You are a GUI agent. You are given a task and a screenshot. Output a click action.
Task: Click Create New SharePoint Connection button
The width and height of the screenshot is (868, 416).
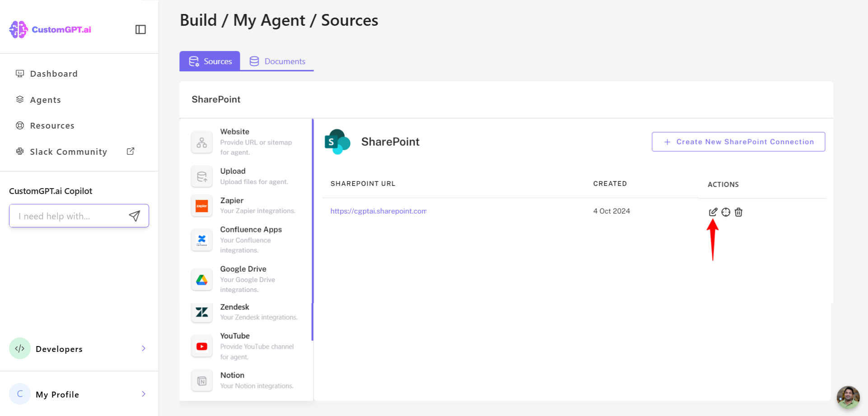738,142
